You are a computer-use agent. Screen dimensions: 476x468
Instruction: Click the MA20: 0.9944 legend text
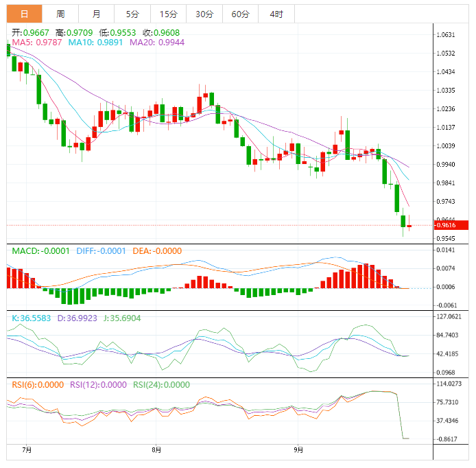click(157, 43)
